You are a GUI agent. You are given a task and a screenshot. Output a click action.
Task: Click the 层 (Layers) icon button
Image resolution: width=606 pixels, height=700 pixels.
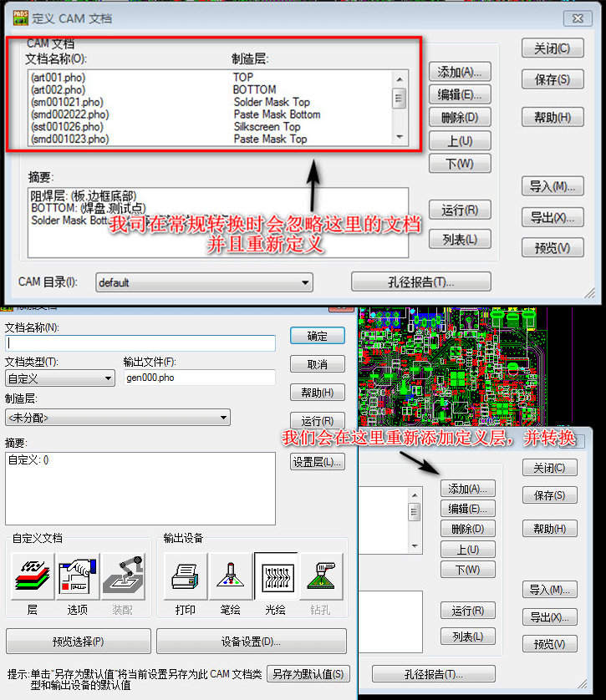[31, 577]
